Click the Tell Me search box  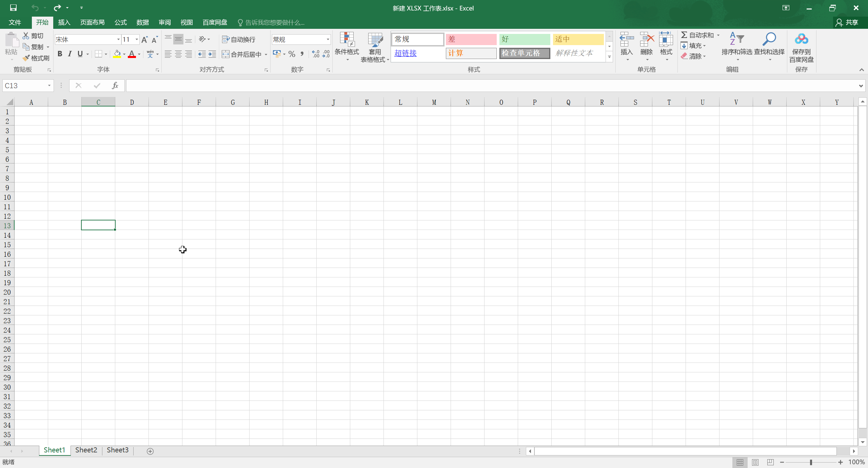coord(271,22)
